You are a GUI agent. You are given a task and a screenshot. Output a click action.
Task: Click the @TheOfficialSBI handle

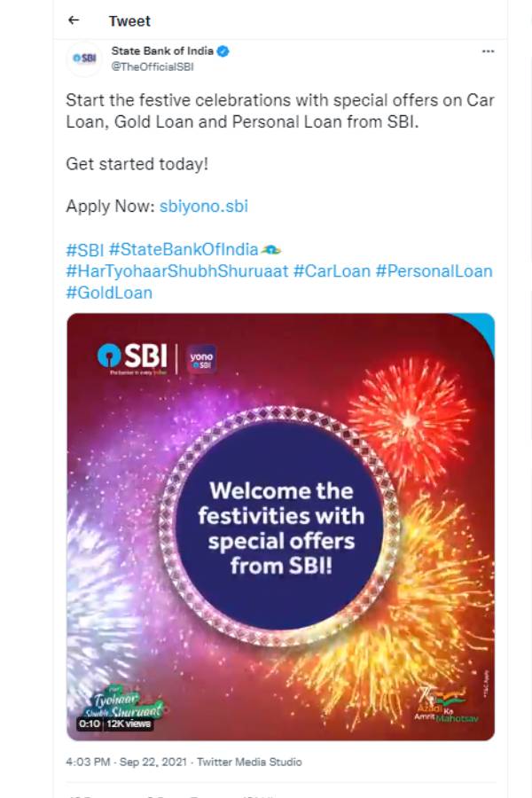pyautogui.click(x=152, y=66)
